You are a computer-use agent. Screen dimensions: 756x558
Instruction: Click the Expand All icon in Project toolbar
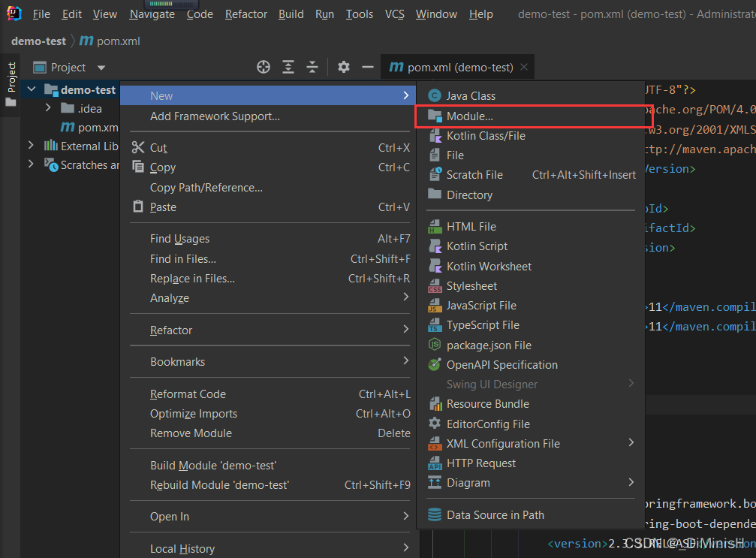[288, 67]
